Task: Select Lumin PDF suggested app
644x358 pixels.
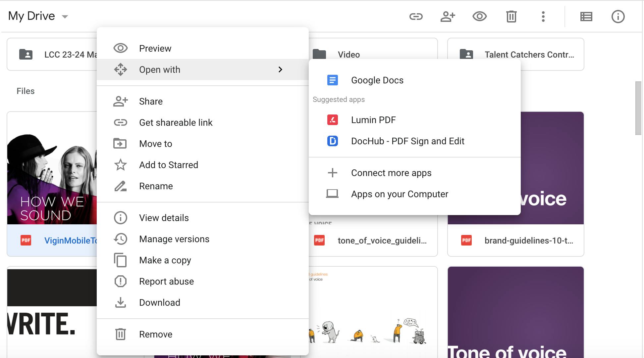Action: click(373, 119)
